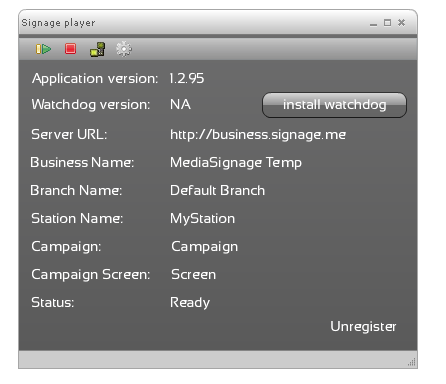Screen dimensions: 446x384
Task: Click the Application version: label
Action: [x=95, y=79]
